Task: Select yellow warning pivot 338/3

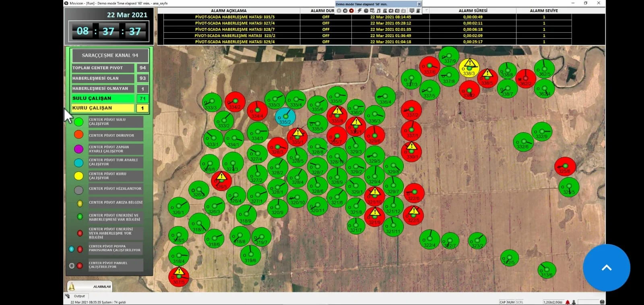Action: pyautogui.click(x=469, y=68)
